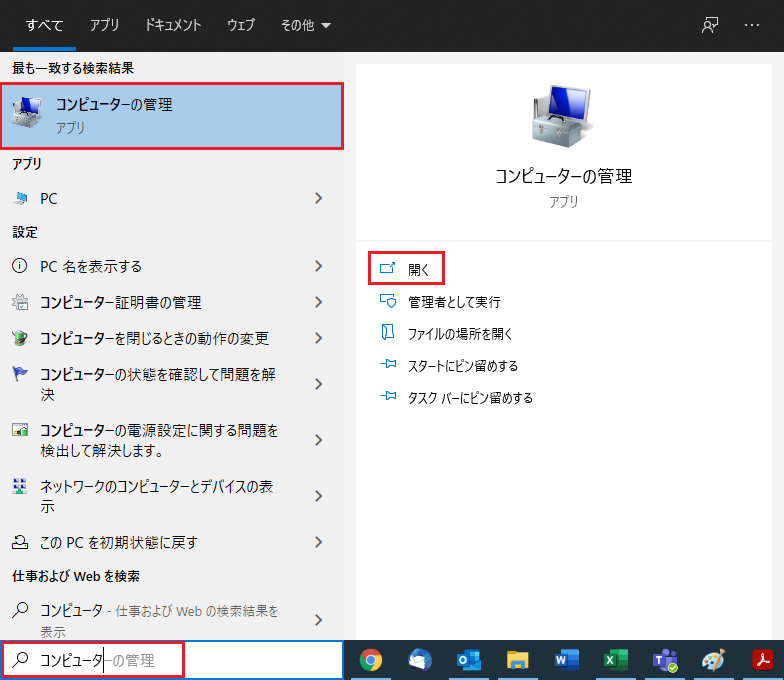This screenshot has width=784, height=680.
Task: Expand the その他 dropdown filter
Action: click(x=305, y=25)
